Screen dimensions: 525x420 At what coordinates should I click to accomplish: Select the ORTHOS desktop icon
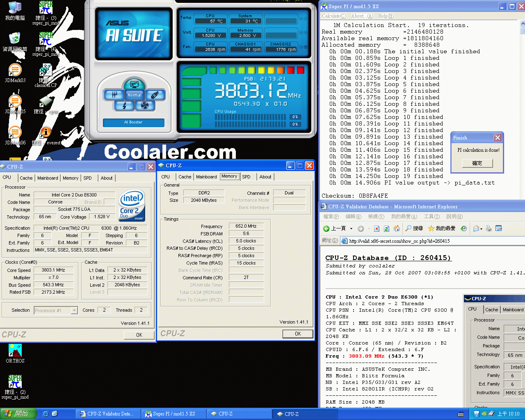tap(15, 354)
